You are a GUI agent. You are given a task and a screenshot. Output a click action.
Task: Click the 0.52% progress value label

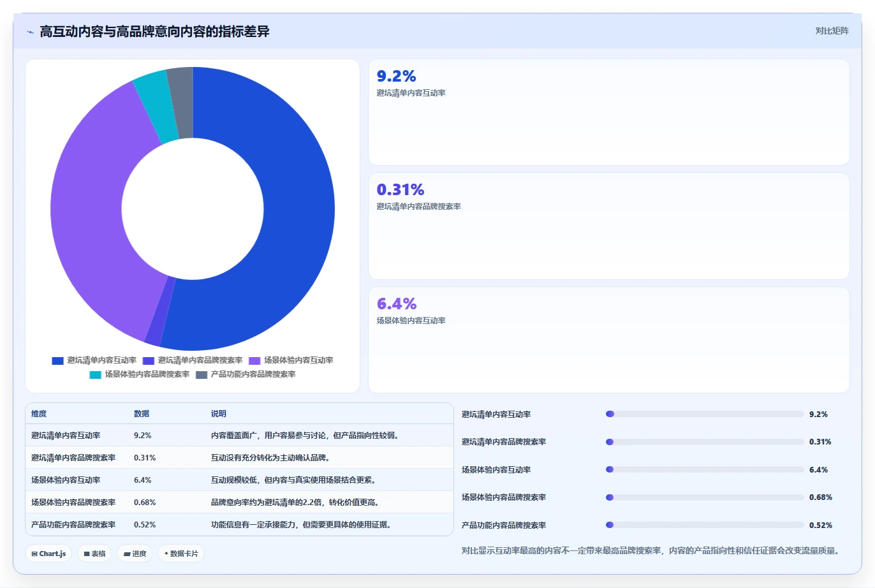coord(821,526)
